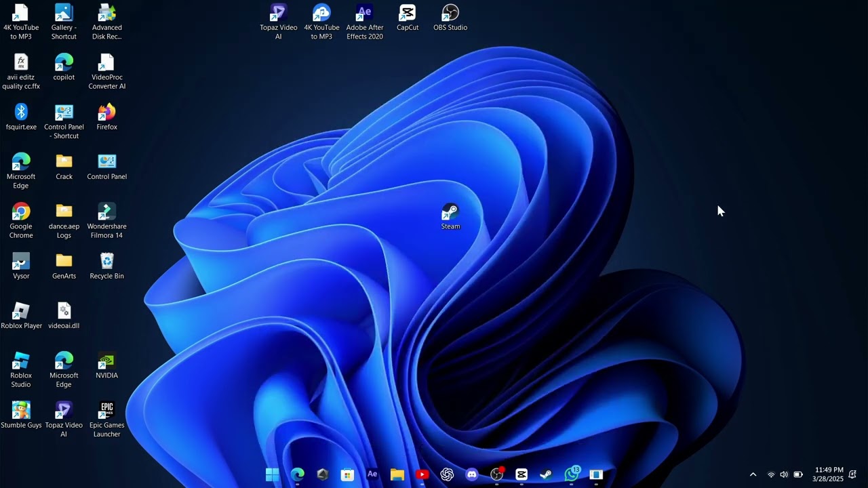This screenshot has height=488, width=868.
Task: Open ChatGPT taskbar icon
Action: point(447,474)
